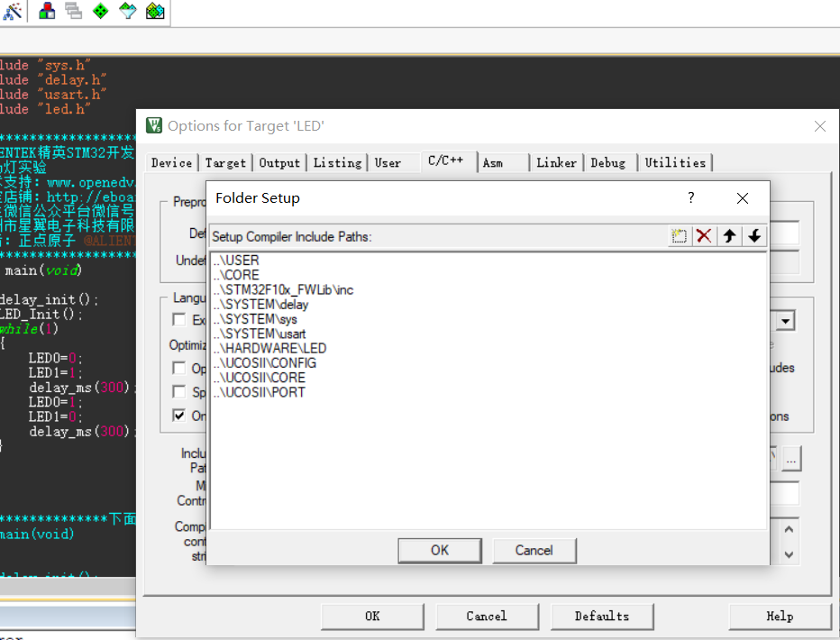Image resolution: width=840 pixels, height=640 pixels.
Task: Add new include path entry
Action: coord(679,235)
